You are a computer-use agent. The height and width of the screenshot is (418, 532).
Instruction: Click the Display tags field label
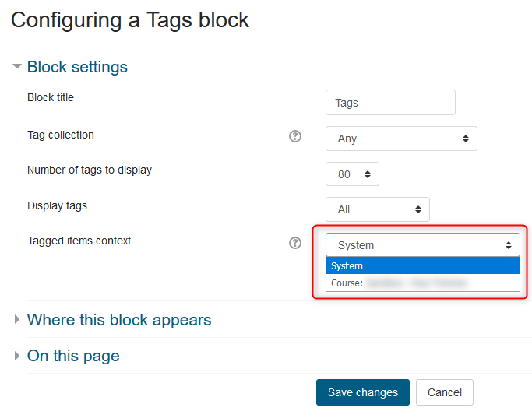pos(57,205)
